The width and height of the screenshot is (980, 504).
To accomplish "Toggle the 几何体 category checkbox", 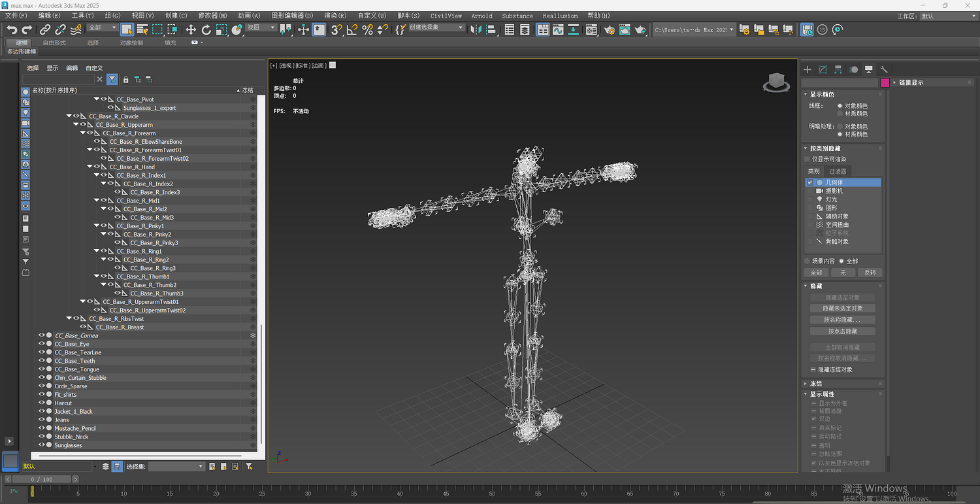I will click(x=810, y=182).
